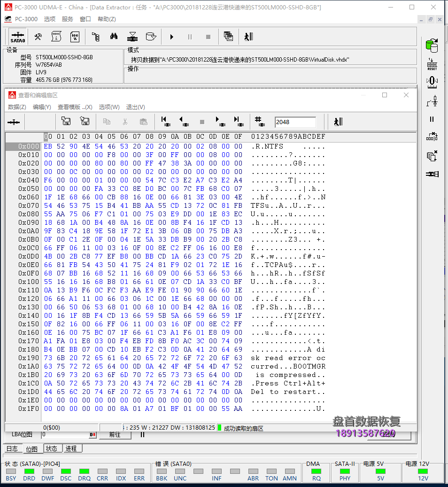
Task: Click the stop button in main toolbar
Action: 208,37
